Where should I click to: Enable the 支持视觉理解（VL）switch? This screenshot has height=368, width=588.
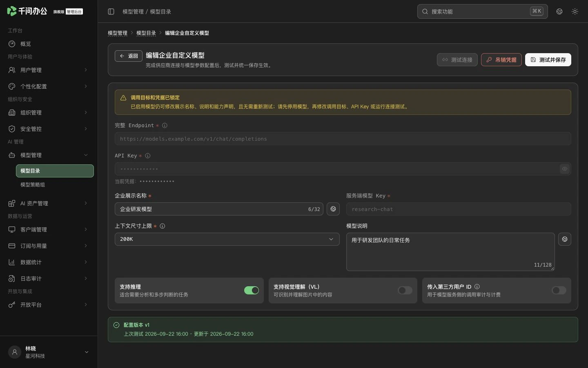click(x=405, y=290)
